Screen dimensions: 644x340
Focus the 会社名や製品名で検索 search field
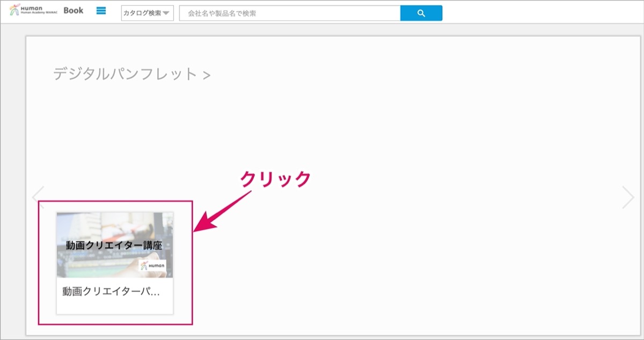[x=290, y=13]
